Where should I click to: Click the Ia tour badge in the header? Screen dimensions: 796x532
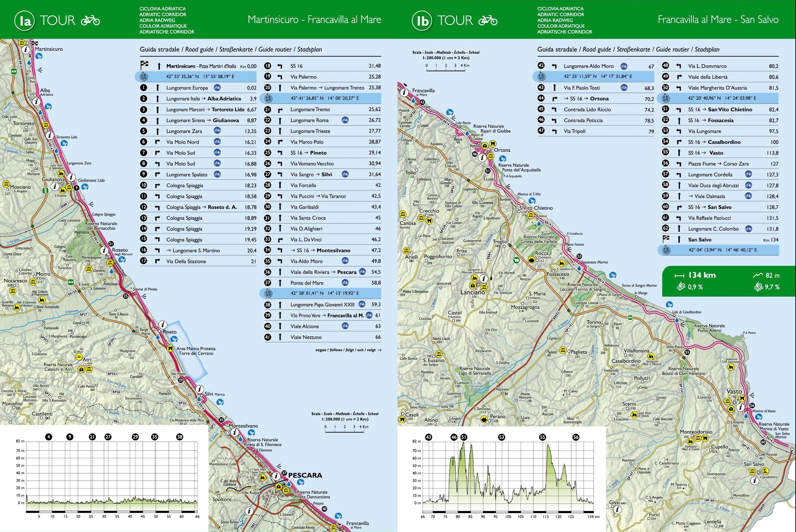coord(24,21)
